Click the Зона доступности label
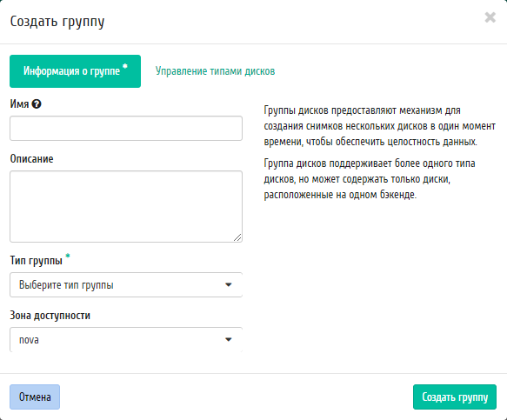The width and height of the screenshot is (507, 420). coord(50,316)
